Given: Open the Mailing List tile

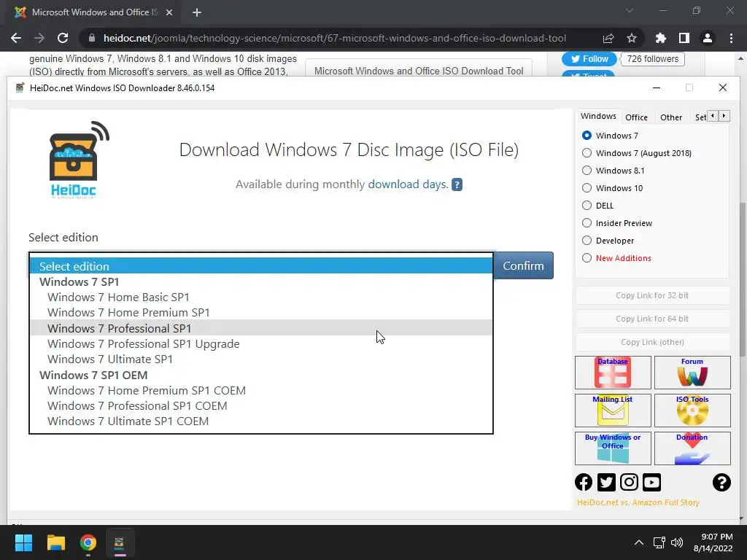Looking at the screenshot, I should (x=613, y=410).
